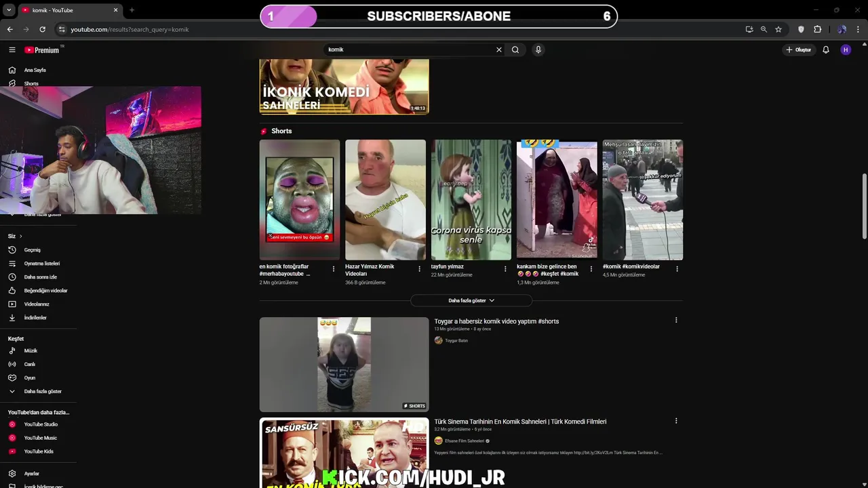Play the Corona virüs kapsa senle short
The height and width of the screenshot is (488, 868).
click(x=471, y=200)
